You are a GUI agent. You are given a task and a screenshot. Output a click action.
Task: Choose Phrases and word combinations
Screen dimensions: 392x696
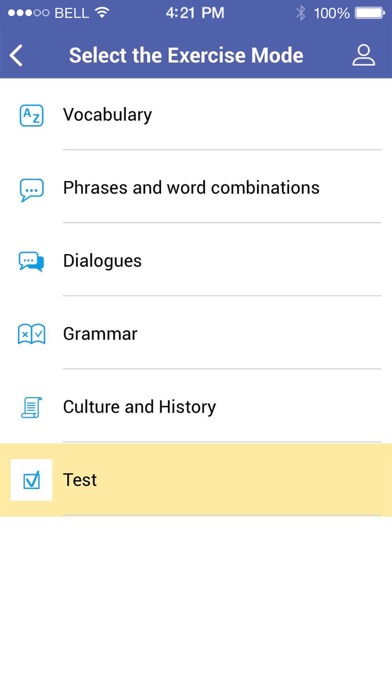click(196, 187)
